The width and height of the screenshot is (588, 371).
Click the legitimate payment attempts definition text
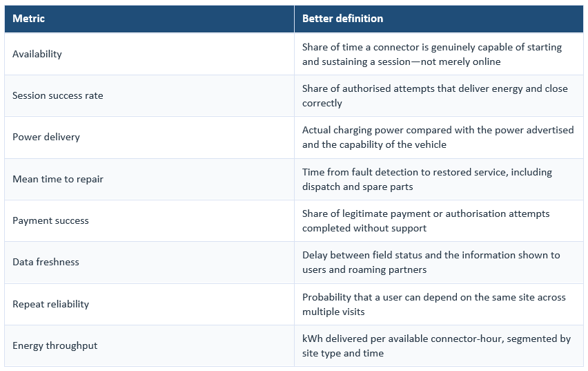click(x=426, y=221)
